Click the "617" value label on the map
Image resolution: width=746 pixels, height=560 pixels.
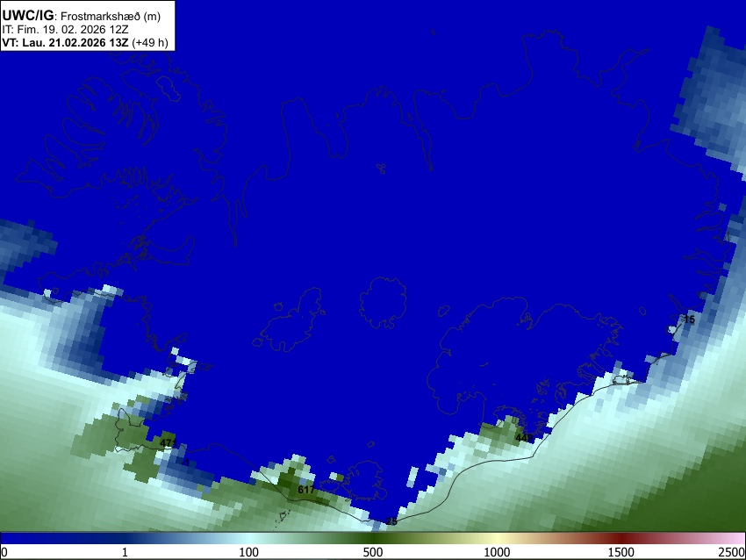coord(306,489)
